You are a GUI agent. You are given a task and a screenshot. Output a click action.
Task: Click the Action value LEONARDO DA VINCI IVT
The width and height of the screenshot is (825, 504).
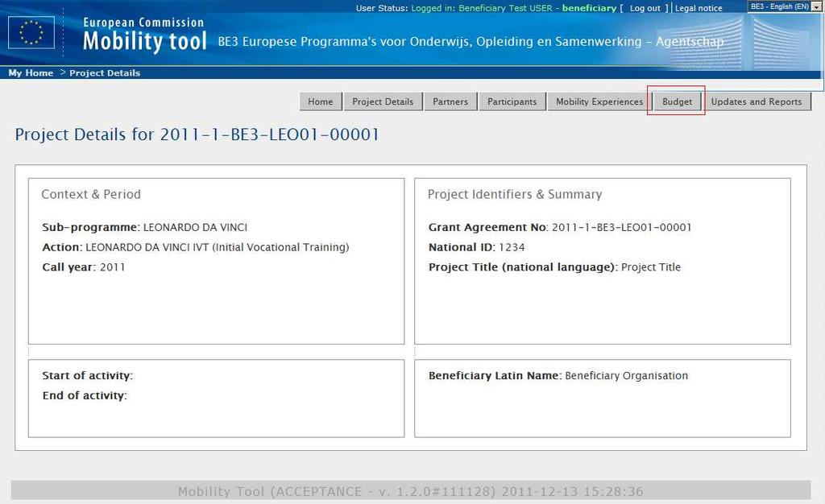[x=218, y=247]
